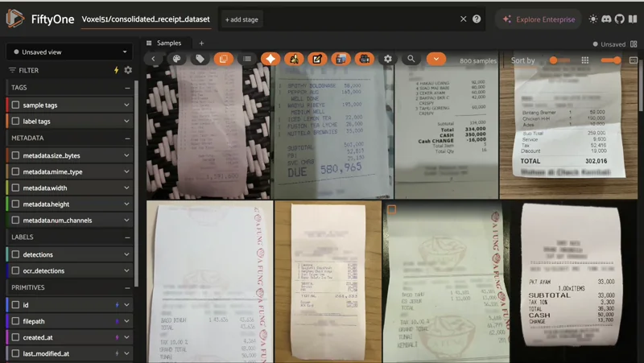Open the Discord community icon
Image resolution: width=644 pixels, height=363 pixels.
(606, 19)
